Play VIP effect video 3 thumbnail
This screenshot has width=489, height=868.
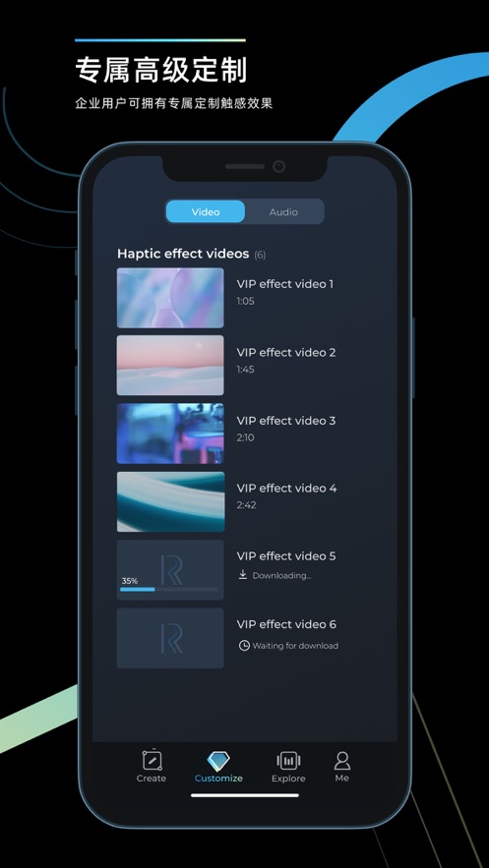[170, 433]
